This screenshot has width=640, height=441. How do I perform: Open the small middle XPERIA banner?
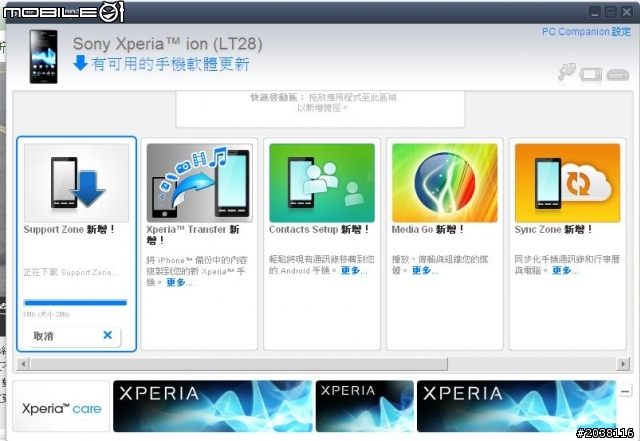coord(365,406)
